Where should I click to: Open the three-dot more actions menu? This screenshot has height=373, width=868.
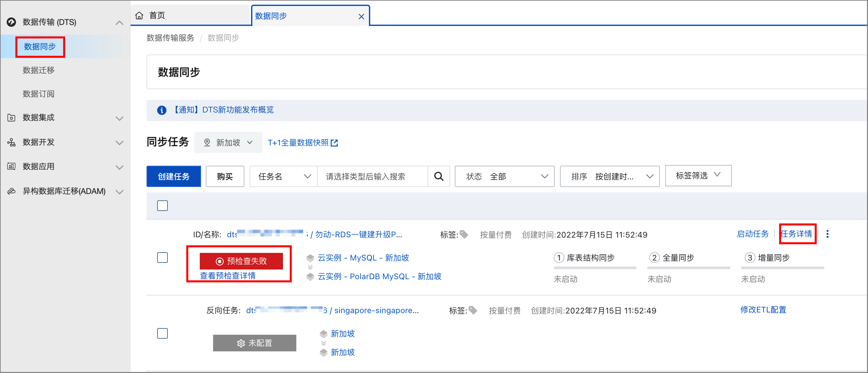coord(827,234)
